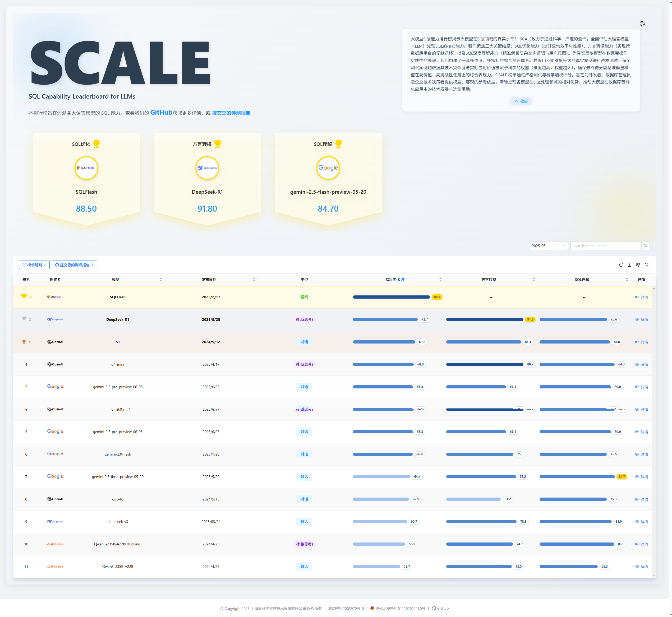Open column settings gear in table toolbar

pos(638,265)
